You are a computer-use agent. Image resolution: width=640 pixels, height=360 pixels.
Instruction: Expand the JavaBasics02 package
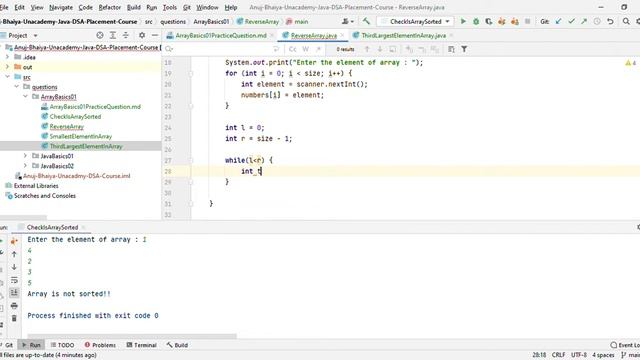(x=25, y=166)
